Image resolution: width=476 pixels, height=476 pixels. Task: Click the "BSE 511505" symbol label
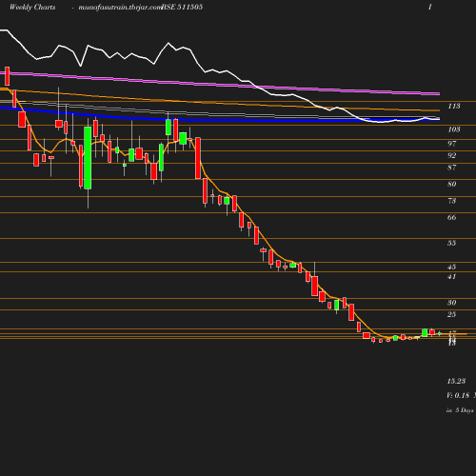click(182, 7)
